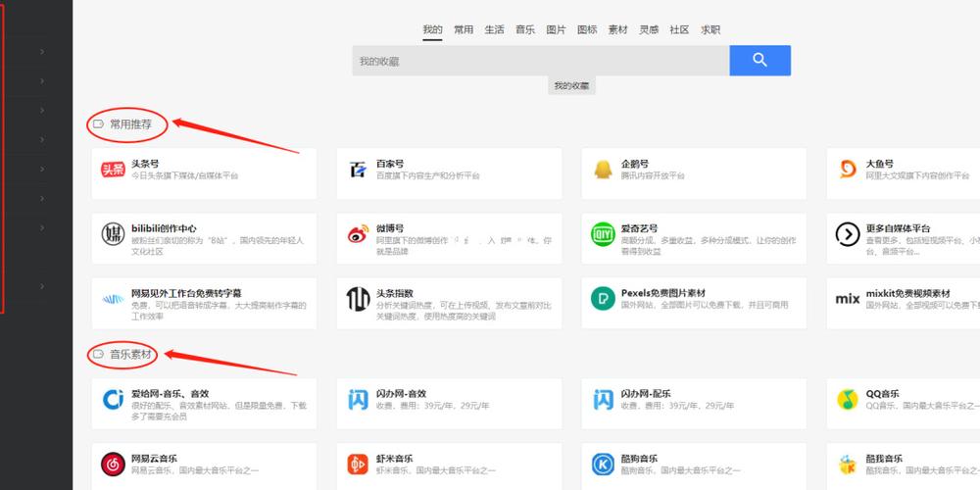Expand the fifth sidebar chevron item
Image resolution: width=980 pixels, height=490 pixels.
[x=42, y=169]
